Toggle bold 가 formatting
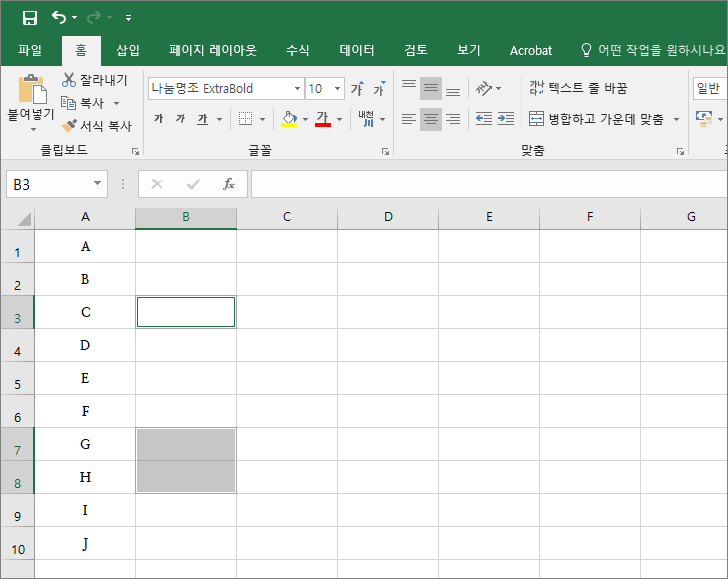The image size is (728, 579). point(159,119)
